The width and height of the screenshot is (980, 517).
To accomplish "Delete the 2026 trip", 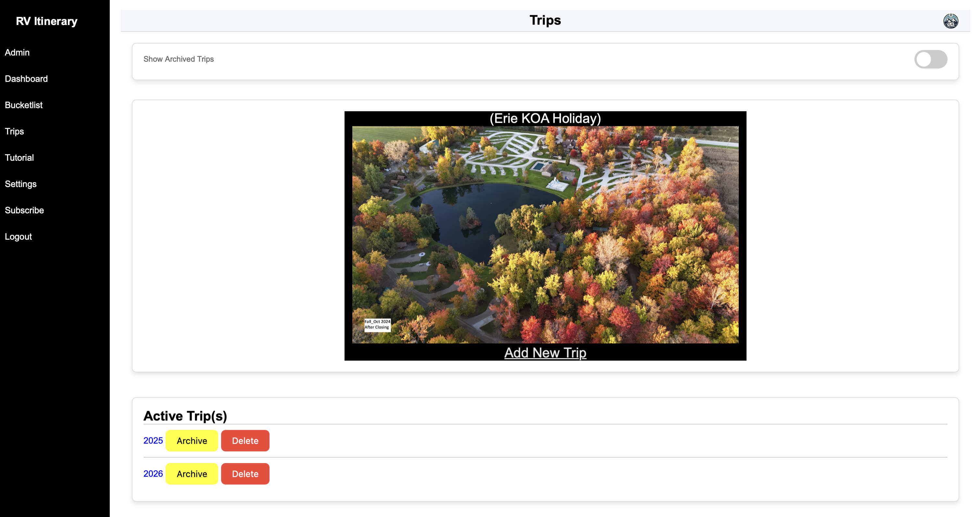I will [x=245, y=473].
